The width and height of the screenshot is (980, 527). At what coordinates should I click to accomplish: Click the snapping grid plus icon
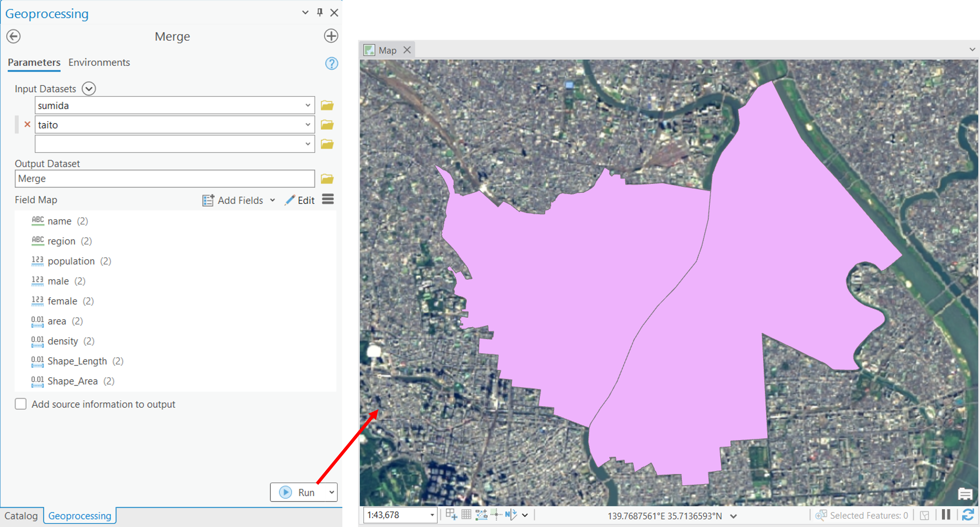point(451,515)
